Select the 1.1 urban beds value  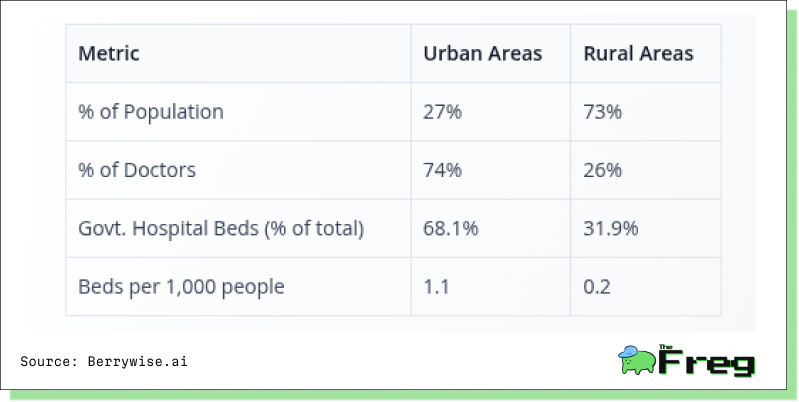tap(436, 287)
